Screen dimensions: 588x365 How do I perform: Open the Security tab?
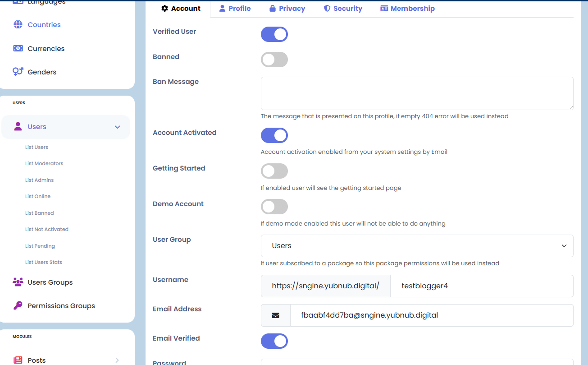(x=343, y=8)
